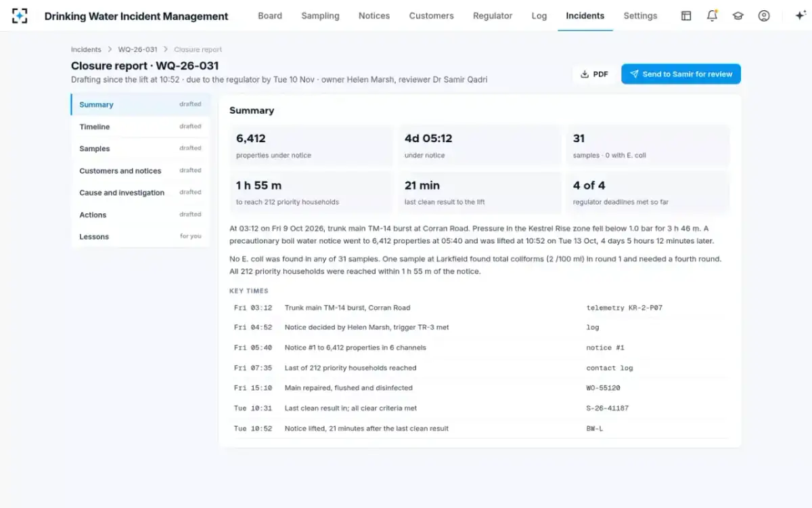
Task: Open the Samples section
Action: pyautogui.click(x=140, y=148)
